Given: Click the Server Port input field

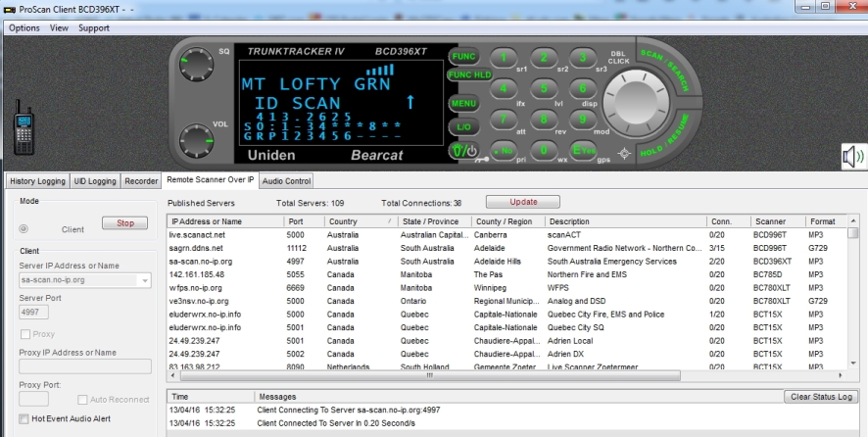Looking at the screenshot, I should [x=33, y=312].
